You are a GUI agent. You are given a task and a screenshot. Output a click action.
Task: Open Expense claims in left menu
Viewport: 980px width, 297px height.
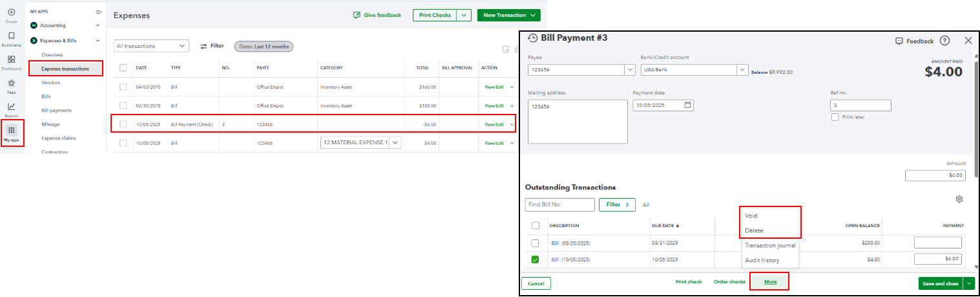click(57, 138)
